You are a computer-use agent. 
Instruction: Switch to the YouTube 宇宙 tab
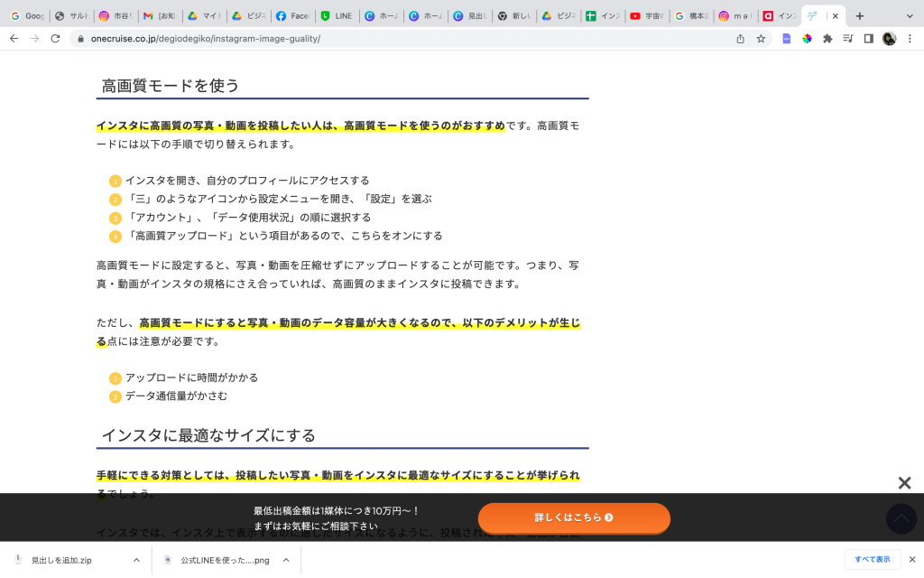646,16
